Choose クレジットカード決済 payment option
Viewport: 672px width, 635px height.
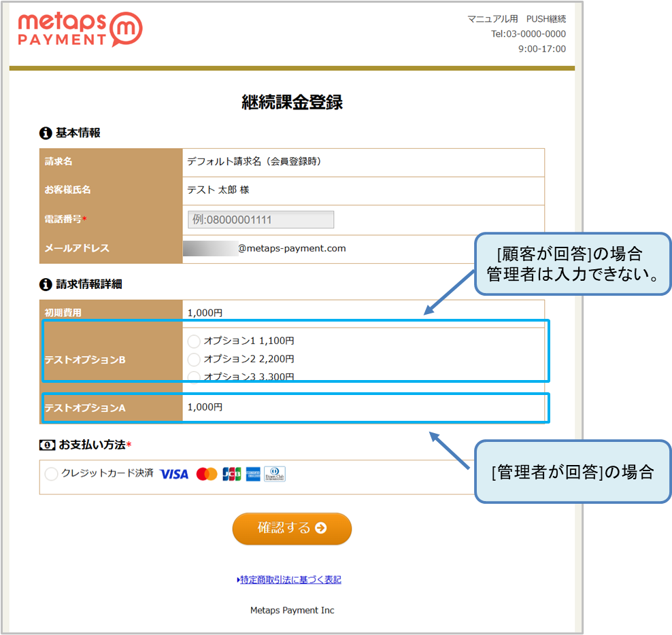pyautogui.click(x=52, y=474)
